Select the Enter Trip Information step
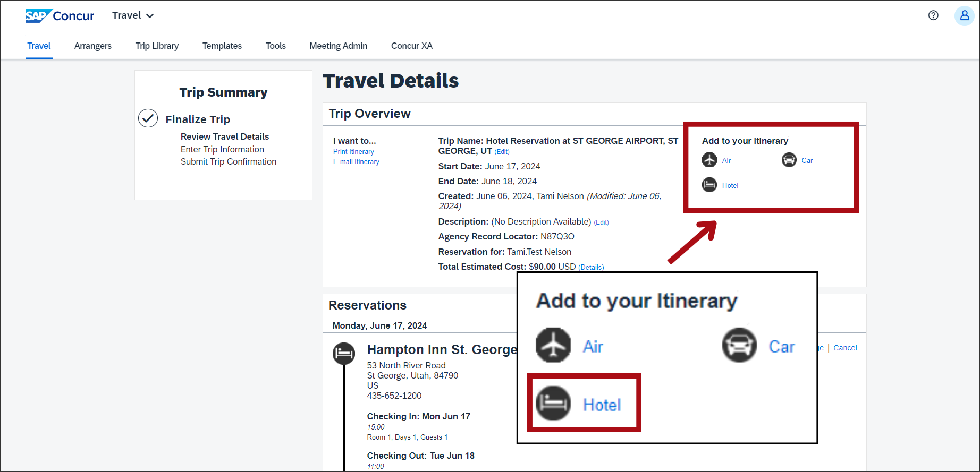 pyautogui.click(x=222, y=149)
